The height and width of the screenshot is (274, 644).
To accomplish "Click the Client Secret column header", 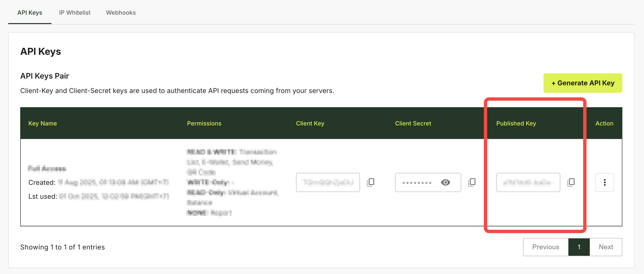I will 413,123.
